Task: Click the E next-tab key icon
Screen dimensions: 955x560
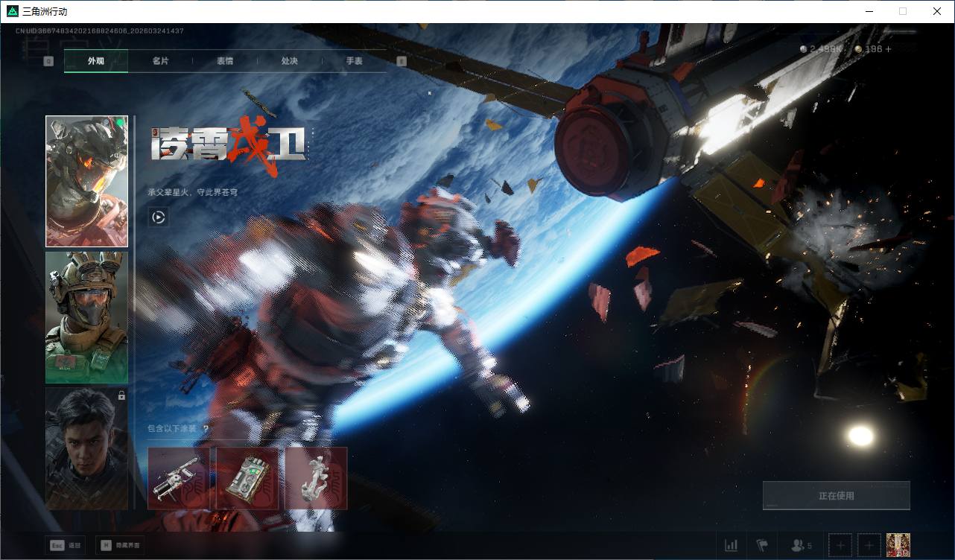Action: click(x=402, y=61)
